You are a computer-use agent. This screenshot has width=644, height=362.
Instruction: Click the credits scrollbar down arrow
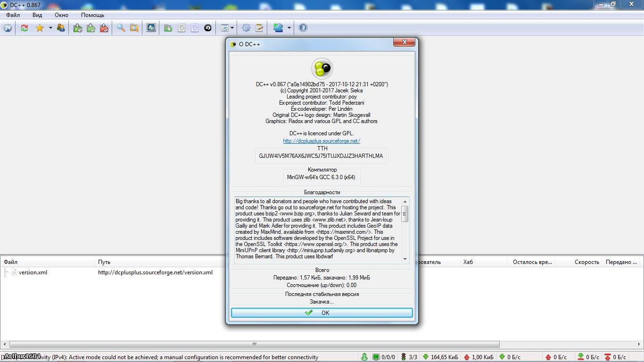click(x=405, y=259)
